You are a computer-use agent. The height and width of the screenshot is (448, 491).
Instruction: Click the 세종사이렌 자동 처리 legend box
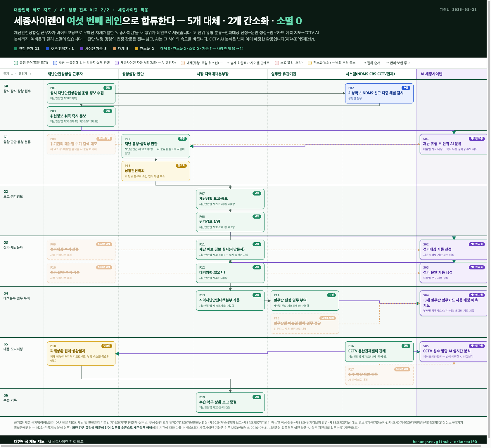pos(117,63)
